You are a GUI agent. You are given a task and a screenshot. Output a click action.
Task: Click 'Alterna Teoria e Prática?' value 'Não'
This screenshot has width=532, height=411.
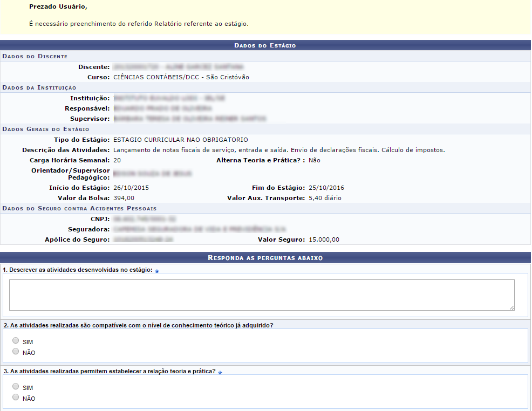[315, 160]
